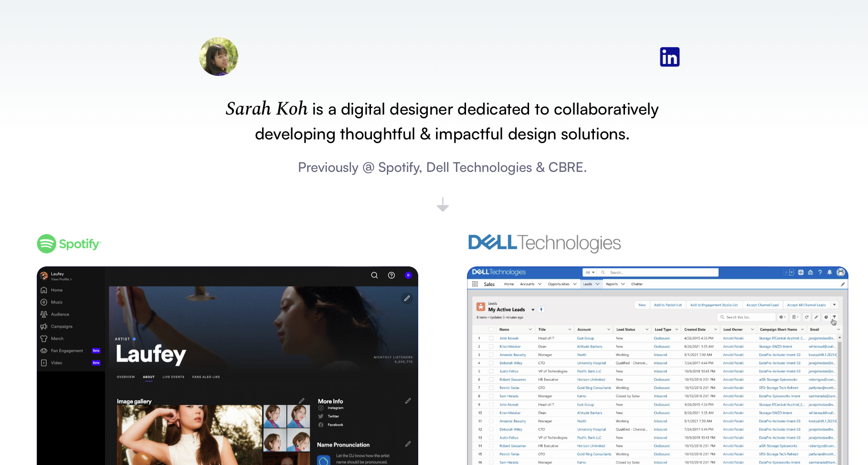Click the notifications bell in Dell Salesforce header

click(829, 272)
